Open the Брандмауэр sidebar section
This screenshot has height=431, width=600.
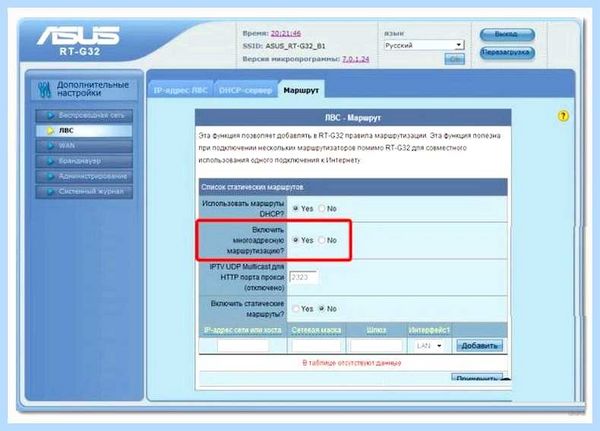84,161
